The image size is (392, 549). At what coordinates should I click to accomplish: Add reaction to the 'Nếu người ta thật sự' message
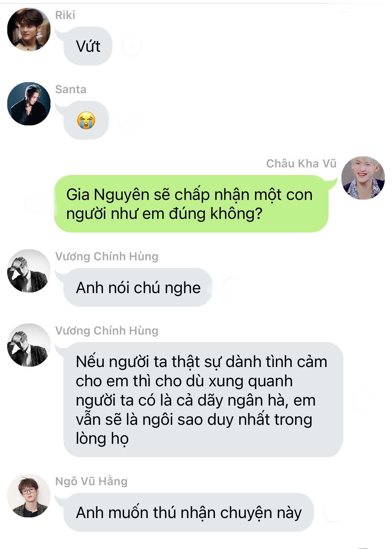363,400
